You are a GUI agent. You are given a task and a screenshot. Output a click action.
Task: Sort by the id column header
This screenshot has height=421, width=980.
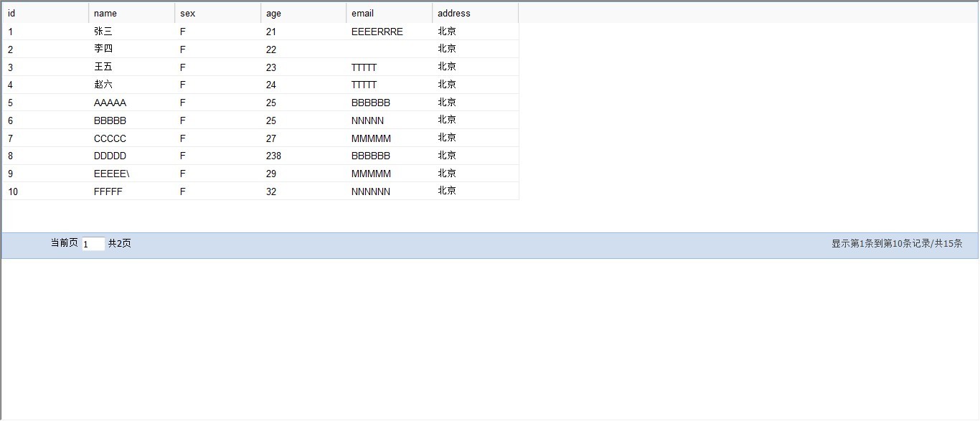(45, 13)
